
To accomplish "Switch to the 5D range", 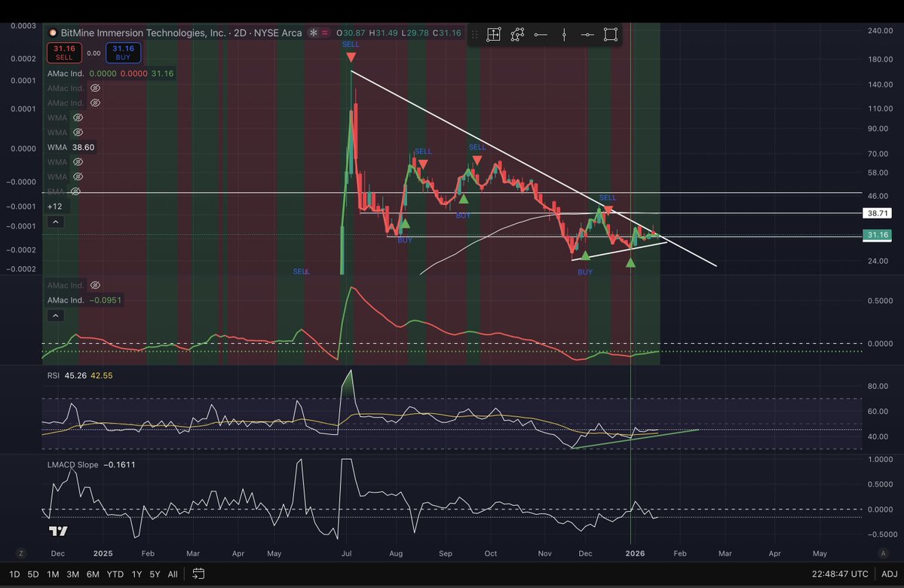I will pos(33,574).
